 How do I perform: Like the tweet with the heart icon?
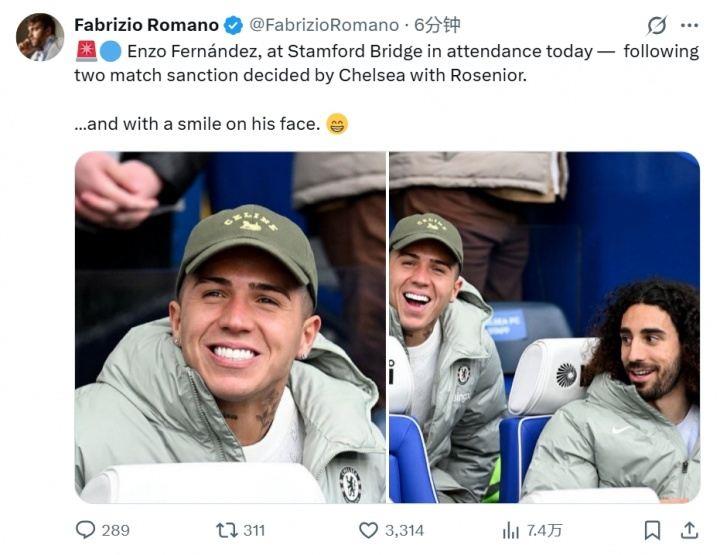pyautogui.click(x=369, y=530)
